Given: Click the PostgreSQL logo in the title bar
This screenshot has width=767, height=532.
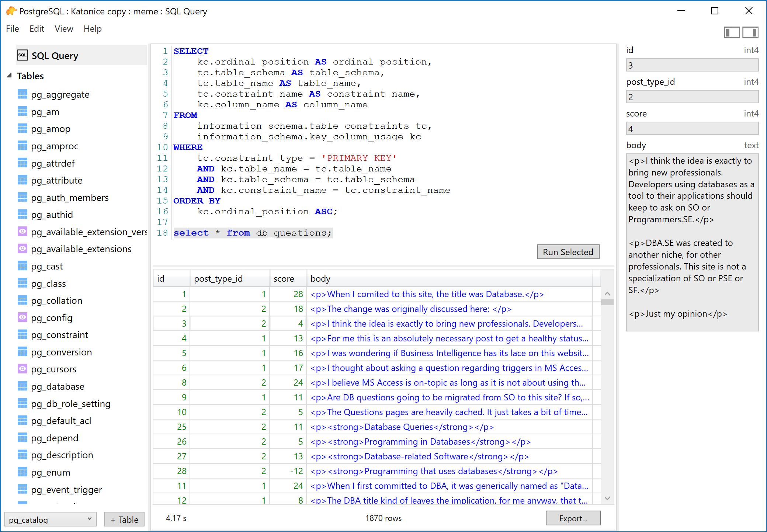Looking at the screenshot, I should pos(11,11).
